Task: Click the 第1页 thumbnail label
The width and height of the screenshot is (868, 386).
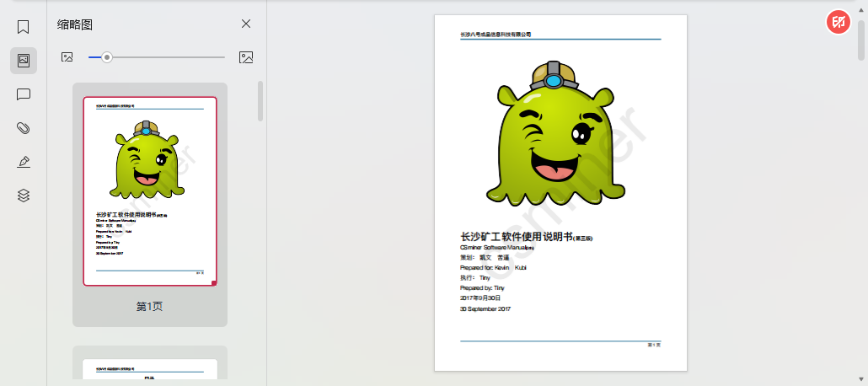Action: [x=149, y=306]
